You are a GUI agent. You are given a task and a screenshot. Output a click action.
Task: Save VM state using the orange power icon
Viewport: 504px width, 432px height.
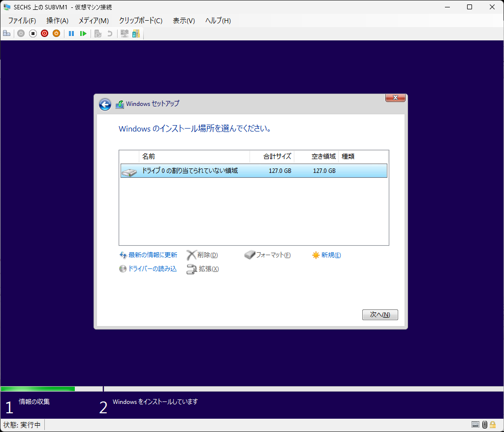tap(56, 33)
